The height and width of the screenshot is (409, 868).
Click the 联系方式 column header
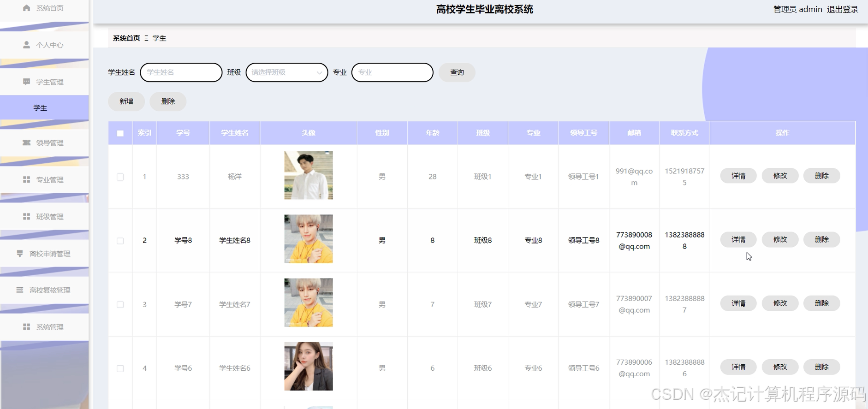coord(684,133)
